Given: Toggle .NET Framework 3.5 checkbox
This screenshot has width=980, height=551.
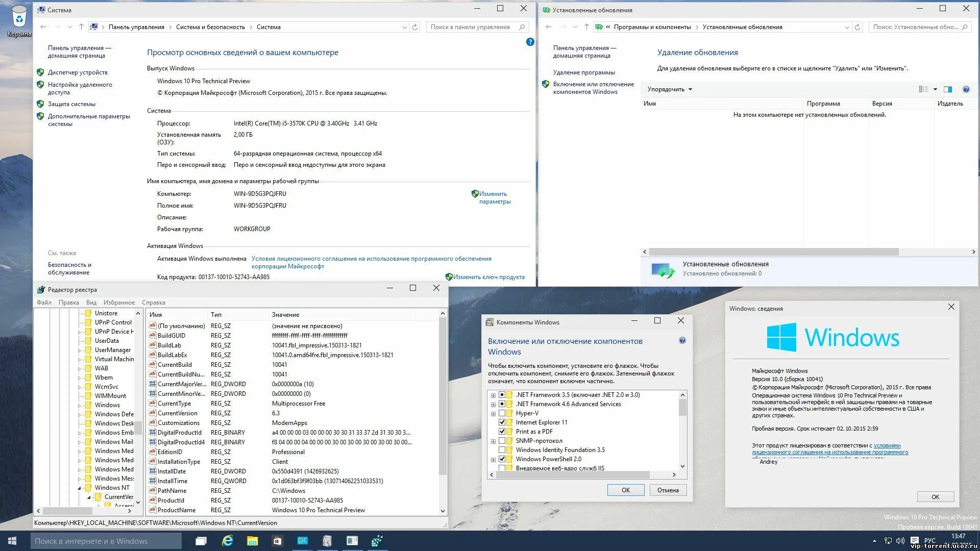Looking at the screenshot, I should click(x=502, y=395).
